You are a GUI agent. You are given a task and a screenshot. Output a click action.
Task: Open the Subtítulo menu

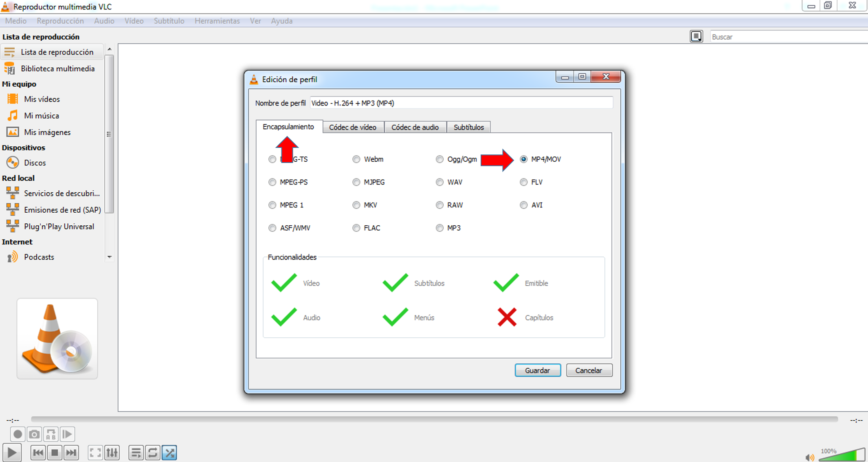point(169,21)
